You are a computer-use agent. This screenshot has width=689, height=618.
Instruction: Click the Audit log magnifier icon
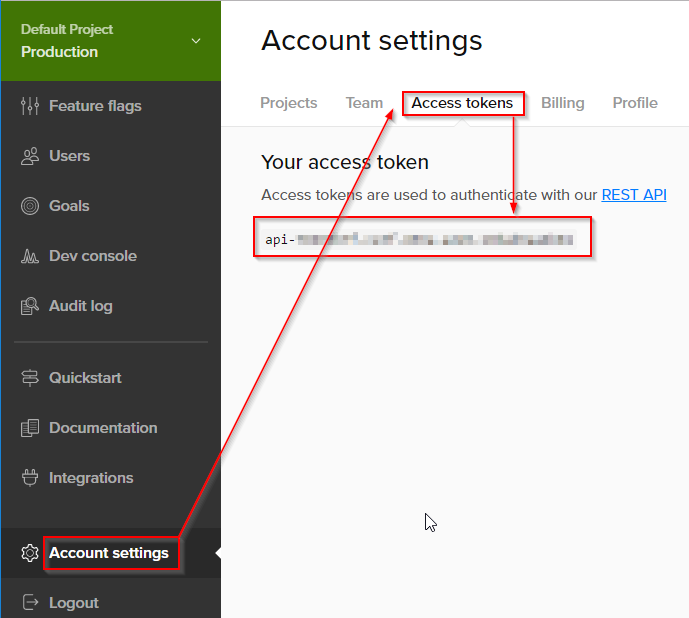click(x=30, y=306)
